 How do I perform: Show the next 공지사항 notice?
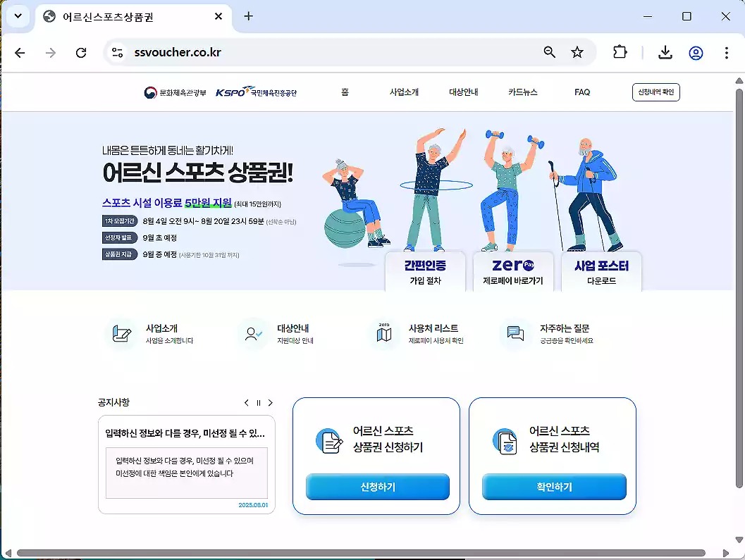(271, 403)
